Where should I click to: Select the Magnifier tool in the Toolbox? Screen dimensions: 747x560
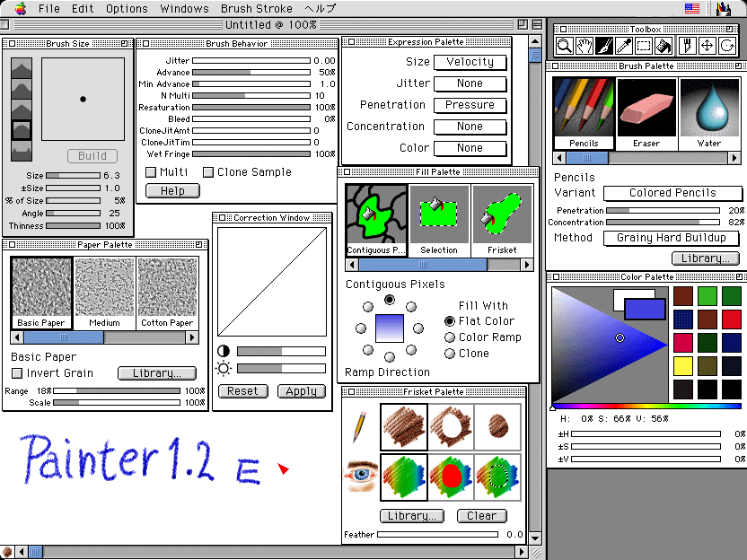coord(565,46)
